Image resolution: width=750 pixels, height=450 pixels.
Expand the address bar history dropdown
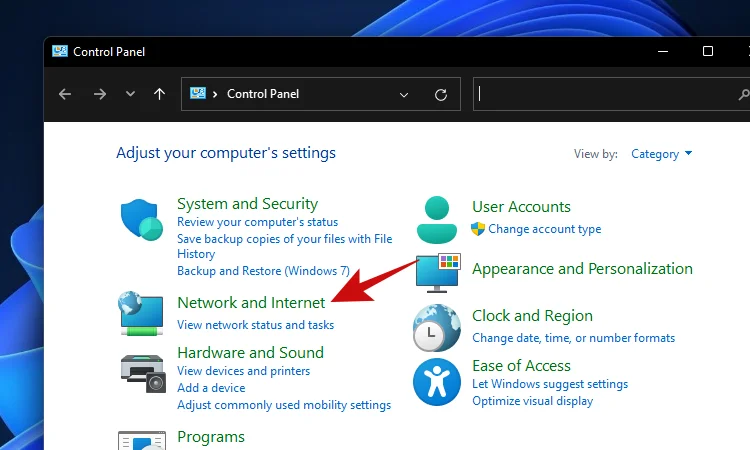click(x=404, y=95)
